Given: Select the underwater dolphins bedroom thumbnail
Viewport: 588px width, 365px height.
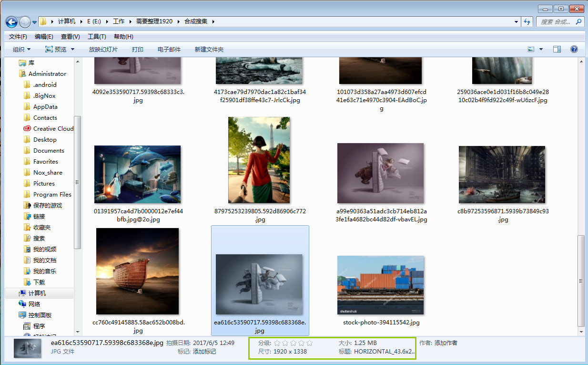Looking at the screenshot, I should (137, 175).
